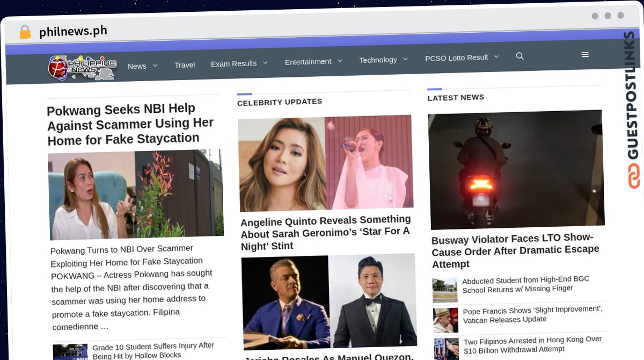
Task: Click the Jericho Rosales article photo
Action: [x=329, y=301]
